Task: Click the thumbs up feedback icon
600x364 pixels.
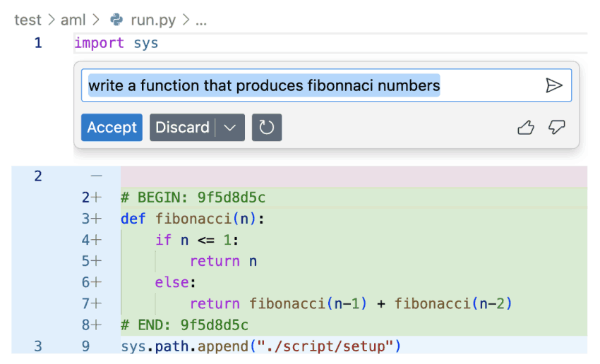Action: click(526, 127)
